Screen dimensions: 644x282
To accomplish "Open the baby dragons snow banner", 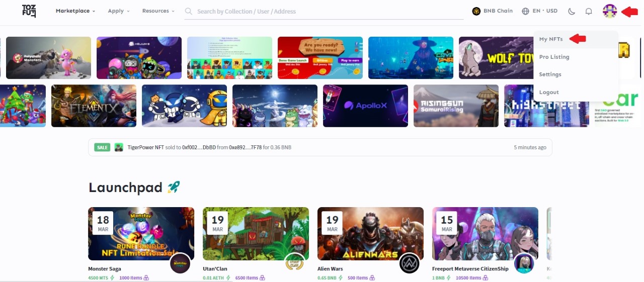I will click(275, 106).
